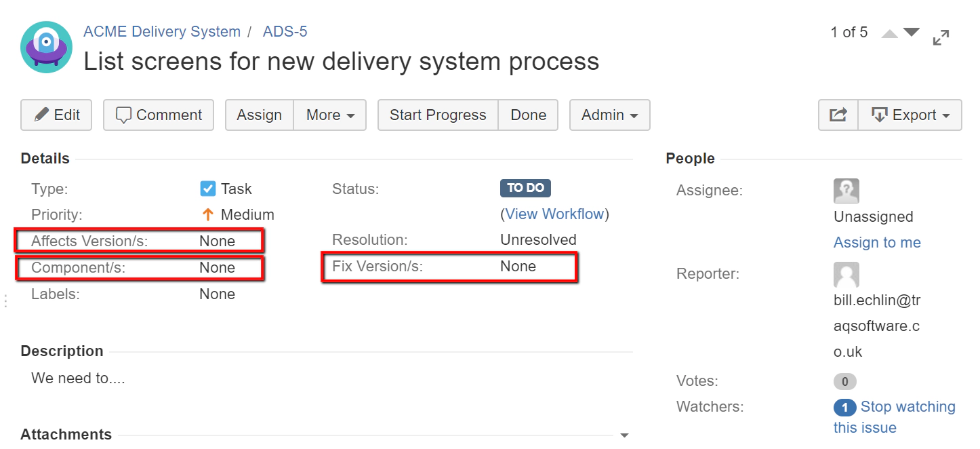Viewport: 980px width, 449px height.
Task: Click Assign to me link
Action: (x=877, y=243)
